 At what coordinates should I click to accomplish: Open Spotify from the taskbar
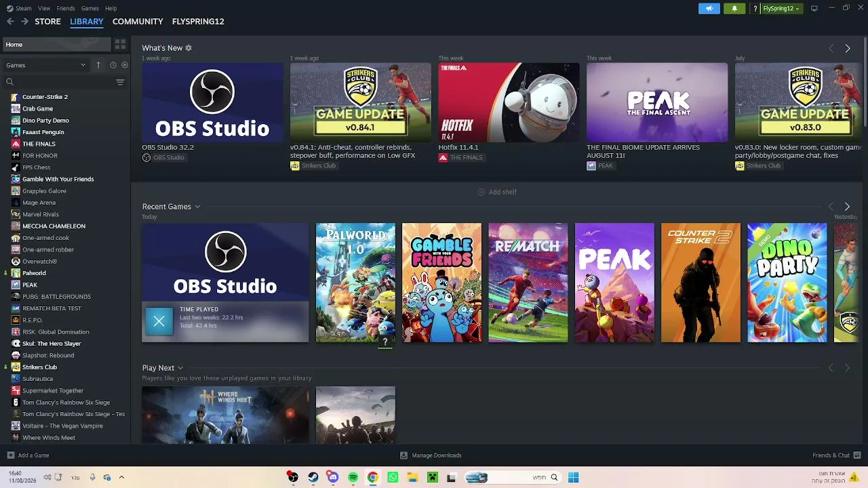pos(353,477)
